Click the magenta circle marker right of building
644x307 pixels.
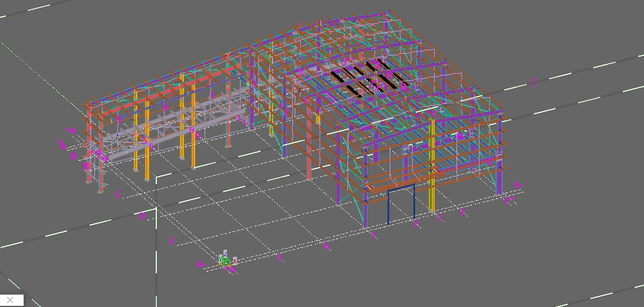pos(533,82)
